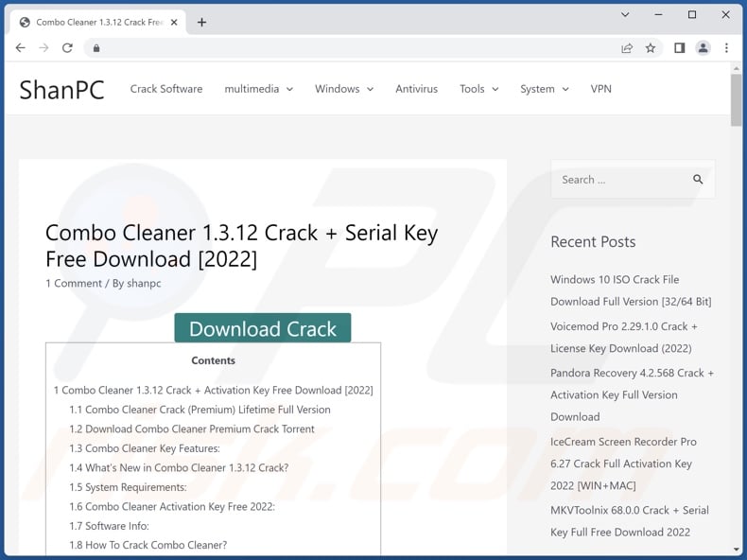Click the scrollbar up arrow
Image resolution: width=747 pixels, height=560 pixels.
pyautogui.click(x=737, y=69)
